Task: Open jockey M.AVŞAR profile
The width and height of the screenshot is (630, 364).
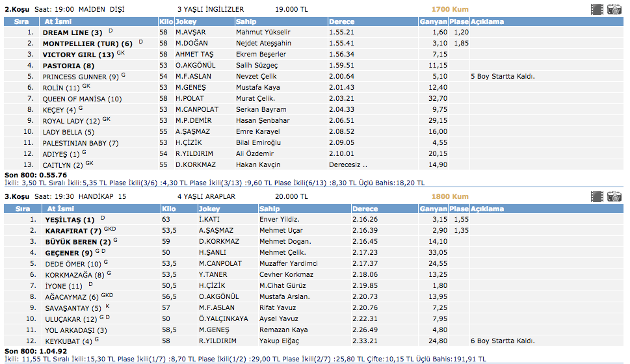Action: click(x=190, y=32)
